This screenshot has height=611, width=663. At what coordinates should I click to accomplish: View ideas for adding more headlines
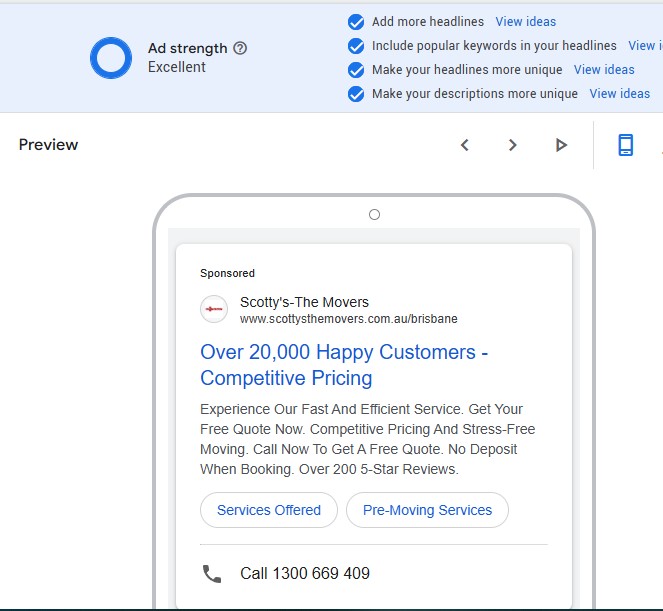click(x=526, y=22)
